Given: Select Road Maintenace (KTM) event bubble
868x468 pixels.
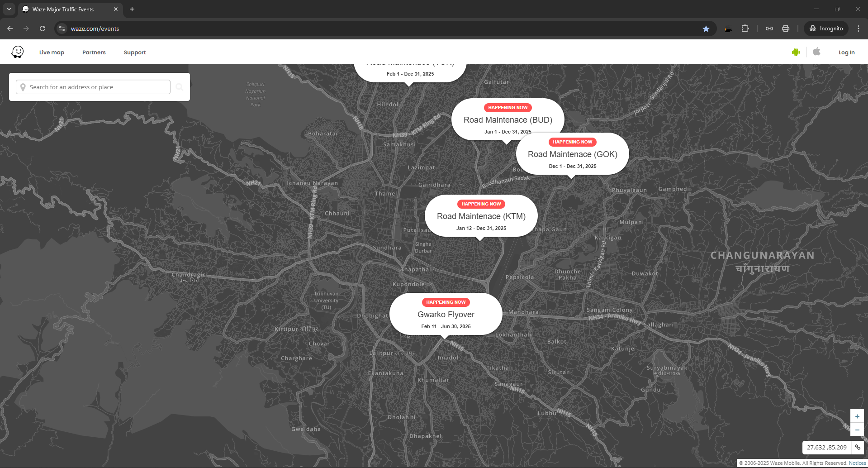Looking at the screenshot, I should point(481,216).
